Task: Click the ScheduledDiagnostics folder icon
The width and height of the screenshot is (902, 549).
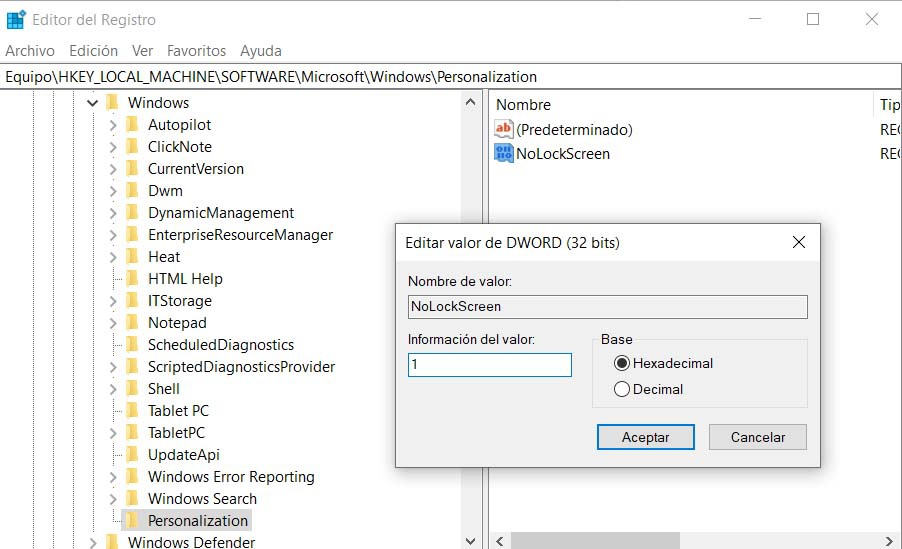Action: (132, 344)
